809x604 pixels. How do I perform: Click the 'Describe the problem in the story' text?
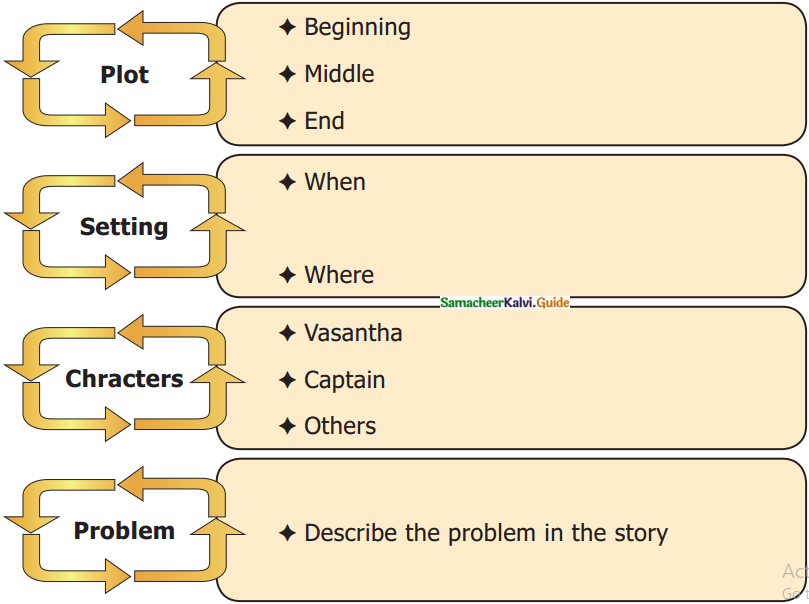pos(486,533)
